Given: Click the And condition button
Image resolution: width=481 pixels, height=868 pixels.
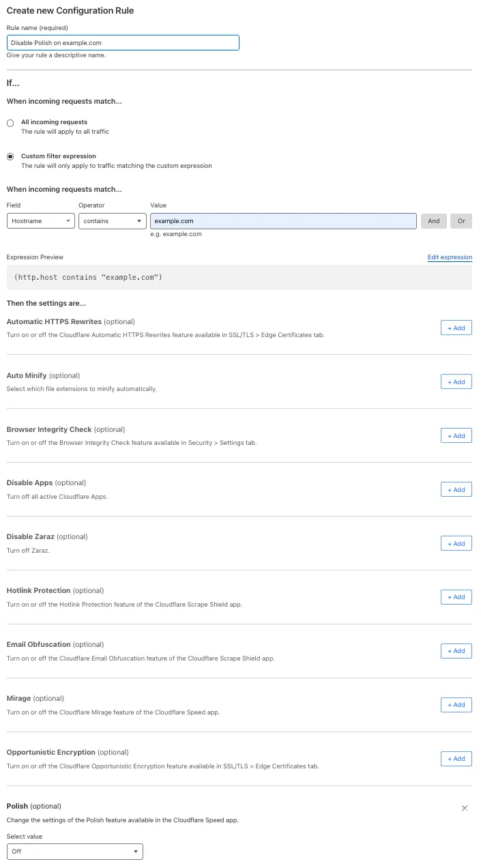Looking at the screenshot, I should click(x=434, y=221).
